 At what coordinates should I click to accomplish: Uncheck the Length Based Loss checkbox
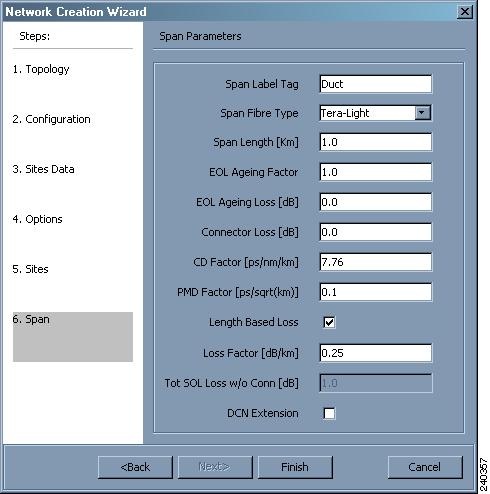click(329, 322)
